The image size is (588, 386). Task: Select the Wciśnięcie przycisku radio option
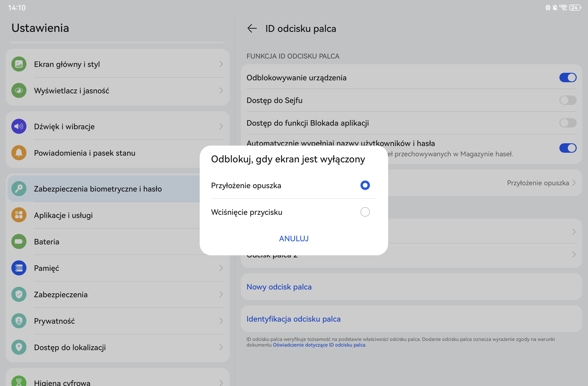[x=365, y=212]
